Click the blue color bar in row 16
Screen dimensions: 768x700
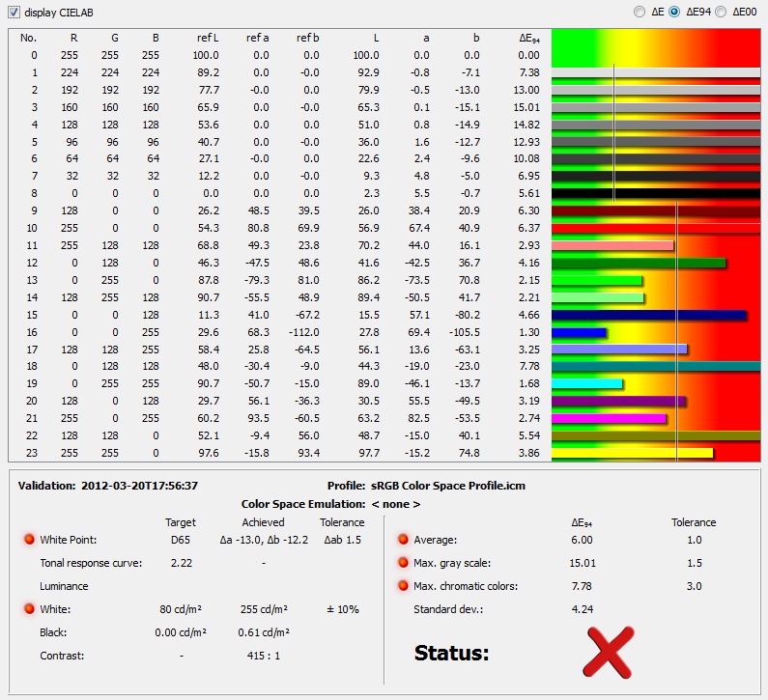580,332
